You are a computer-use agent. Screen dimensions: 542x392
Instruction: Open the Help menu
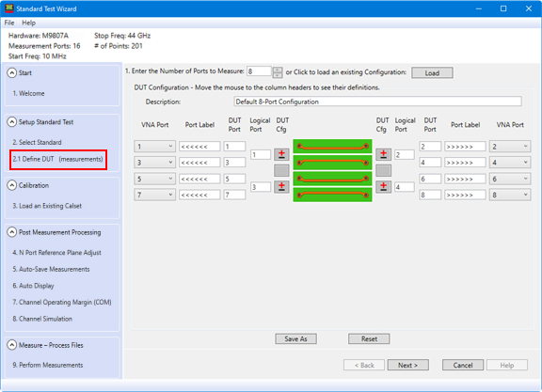28,23
